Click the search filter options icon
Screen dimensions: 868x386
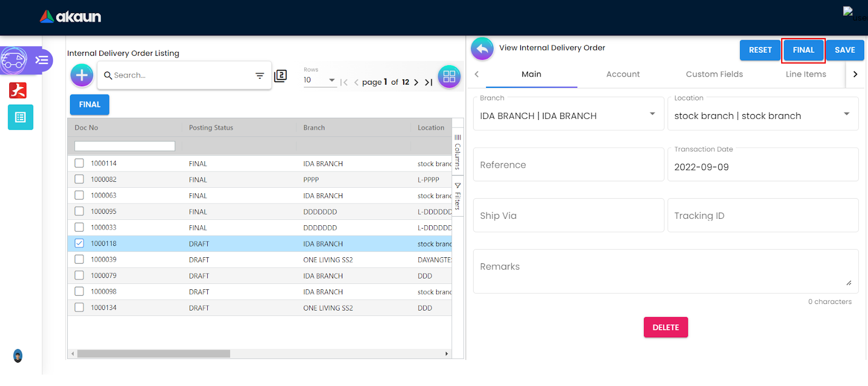coord(260,75)
